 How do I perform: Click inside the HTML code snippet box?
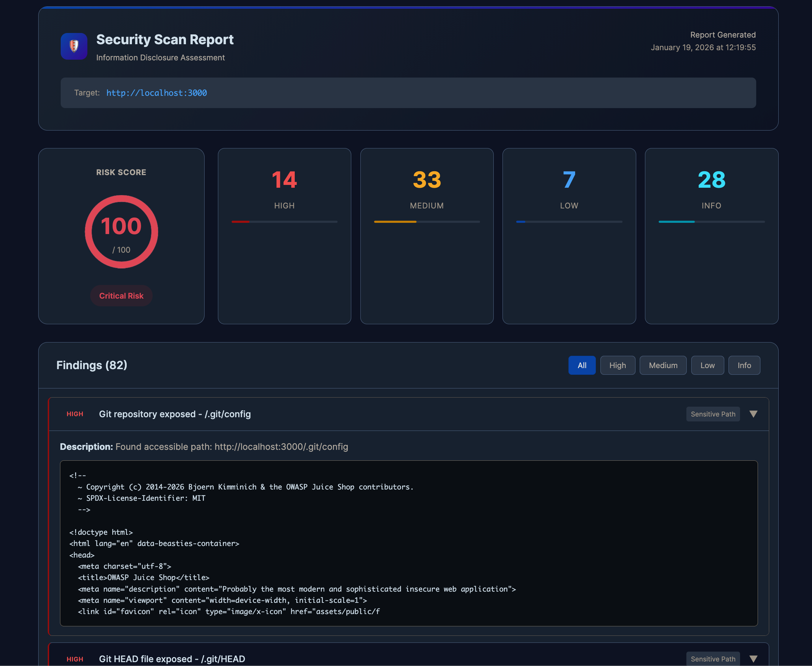click(x=408, y=543)
